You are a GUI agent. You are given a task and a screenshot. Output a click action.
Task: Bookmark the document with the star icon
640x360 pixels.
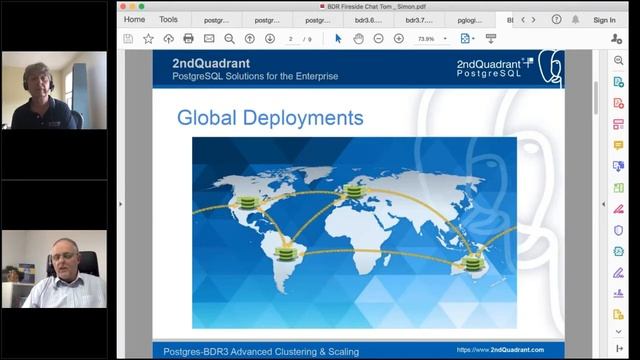148,39
